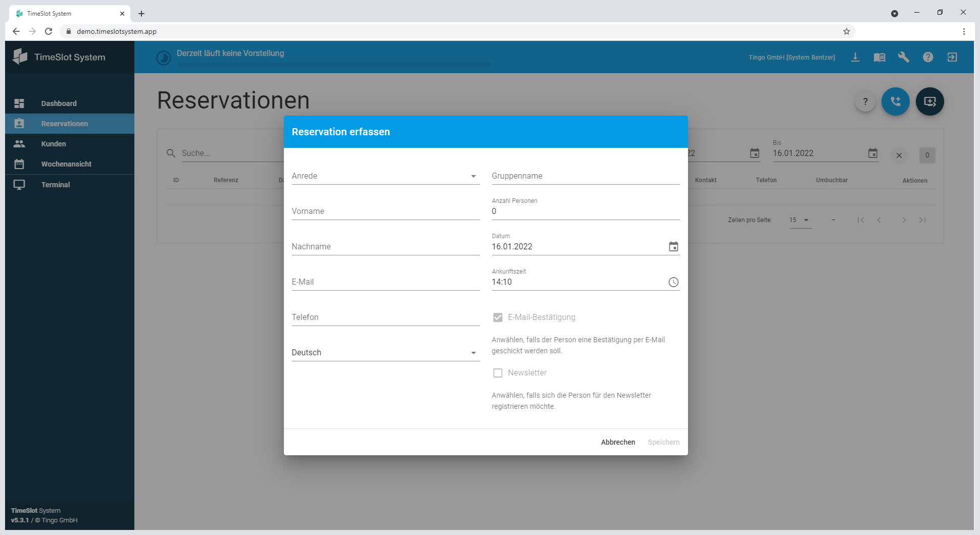
Task: Open Kunden in sidebar
Action: (70, 144)
